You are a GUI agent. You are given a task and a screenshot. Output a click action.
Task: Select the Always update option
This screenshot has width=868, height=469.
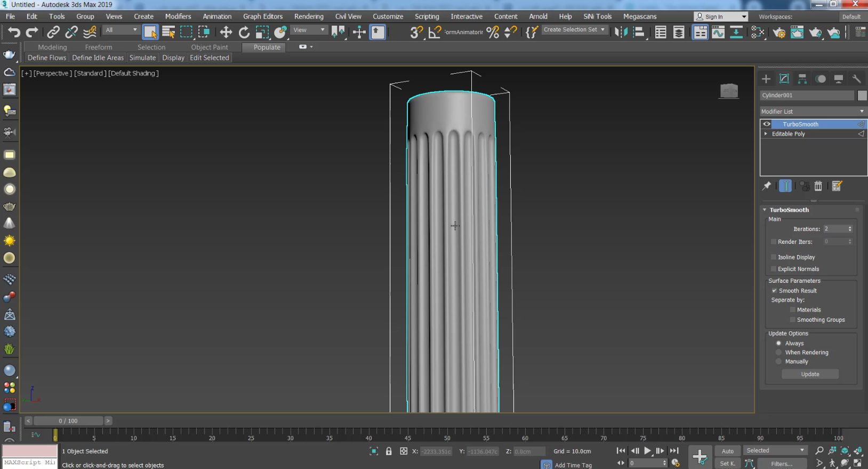[x=779, y=343]
